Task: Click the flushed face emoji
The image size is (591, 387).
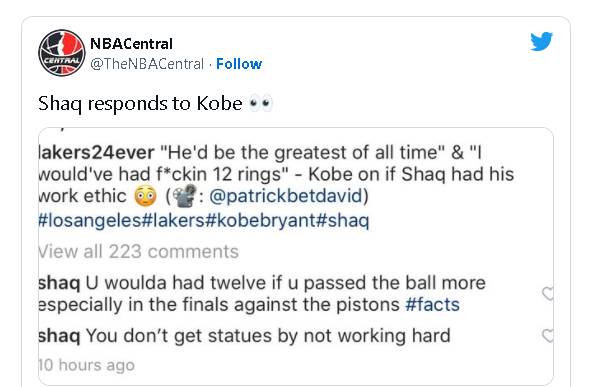Action: [145, 196]
